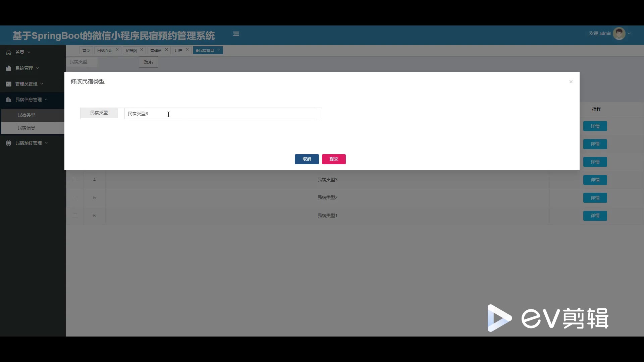This screenshot has width=644, height=362.
Task: Open the admin user dropdown arrow
Action: coord(629,34)
